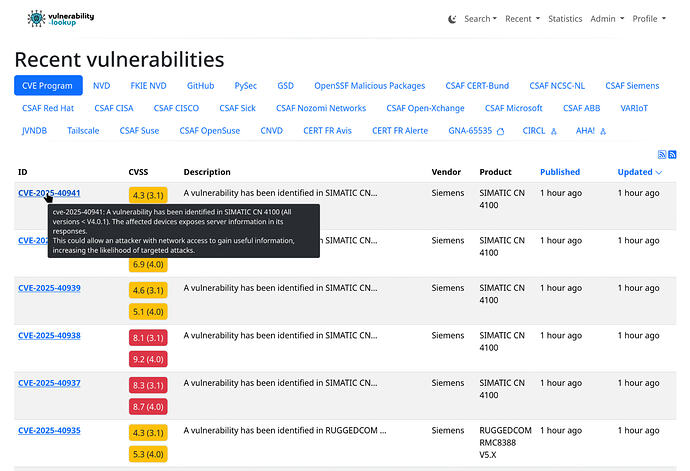690x471 pixels.
Task: Expand the Search dropdown menu
Action: (x=480, y=19)
